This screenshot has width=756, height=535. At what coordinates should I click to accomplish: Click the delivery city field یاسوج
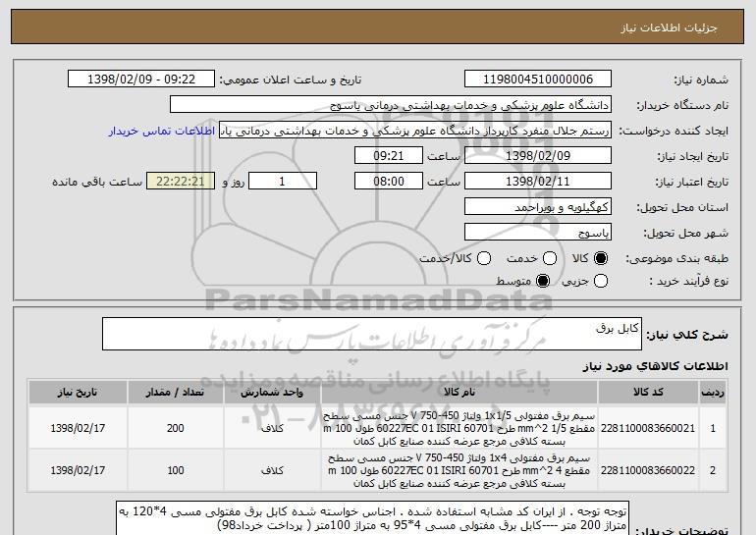pyautogui.click(x=538, y=233)
